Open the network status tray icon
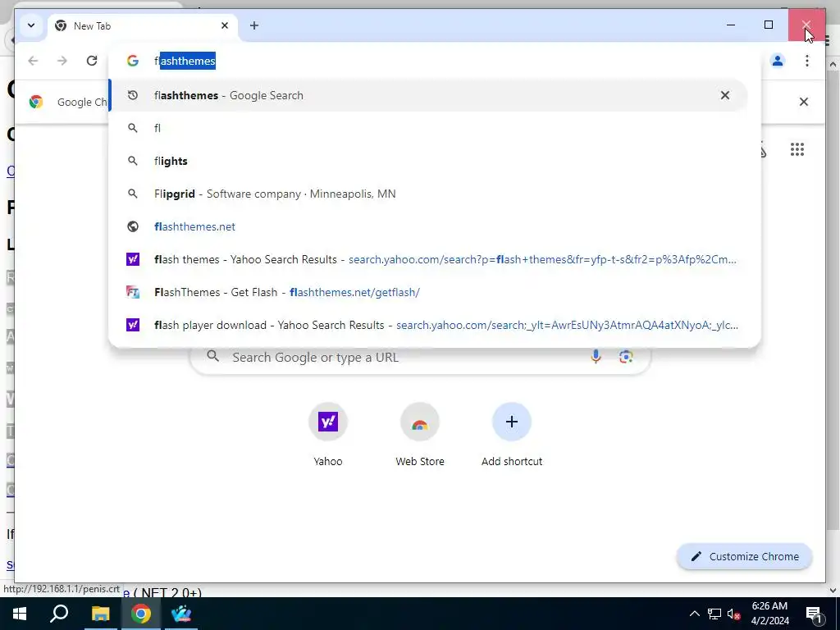Image resolution: width=840 pixels, height=630 pixels. [714, 614]
